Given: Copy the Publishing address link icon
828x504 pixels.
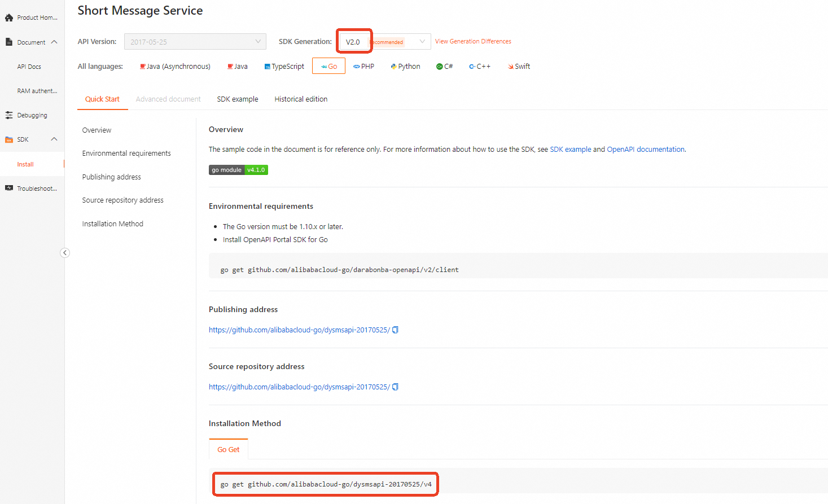Looking at the screenshot, I should click(395, 330).
